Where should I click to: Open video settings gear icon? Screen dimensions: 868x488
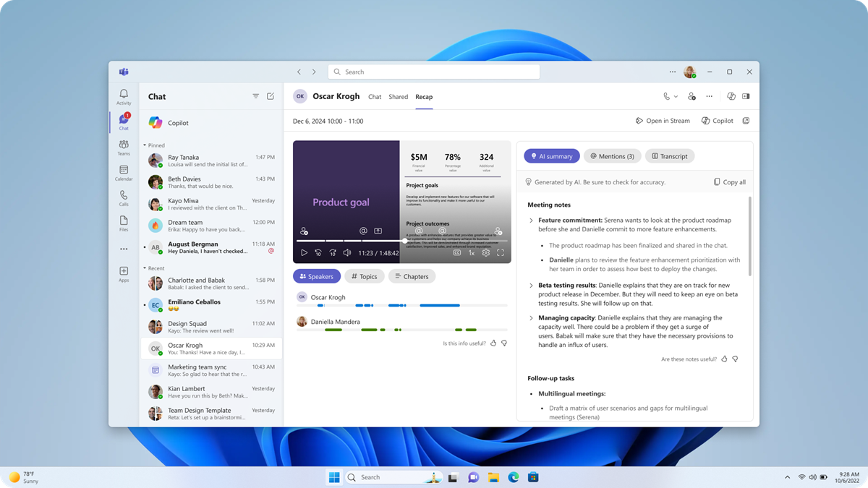(x=486, y=253)
